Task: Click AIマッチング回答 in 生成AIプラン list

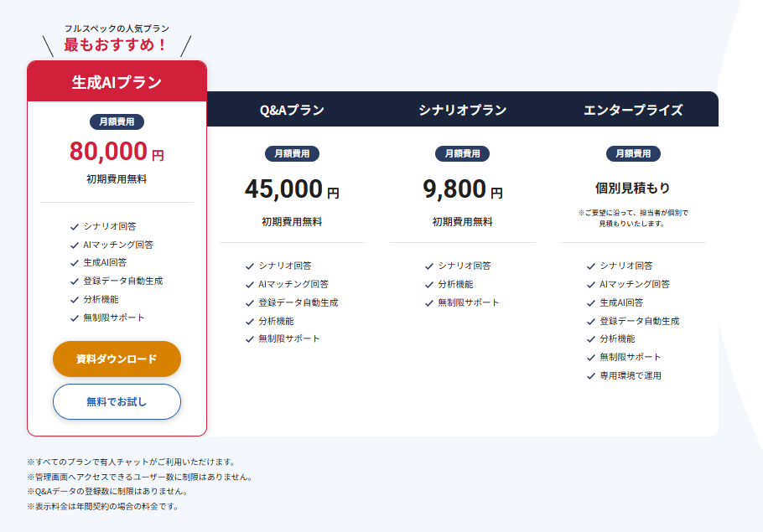Action: (x=118, y=245)
